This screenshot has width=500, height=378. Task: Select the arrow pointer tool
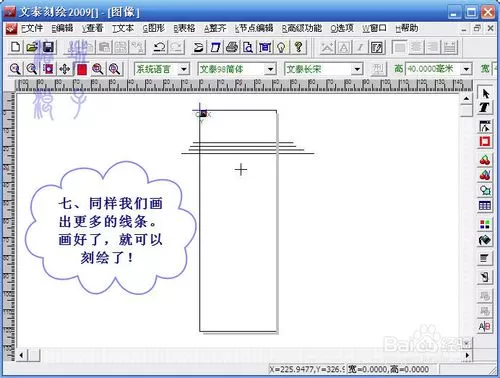tap(485, 93)
